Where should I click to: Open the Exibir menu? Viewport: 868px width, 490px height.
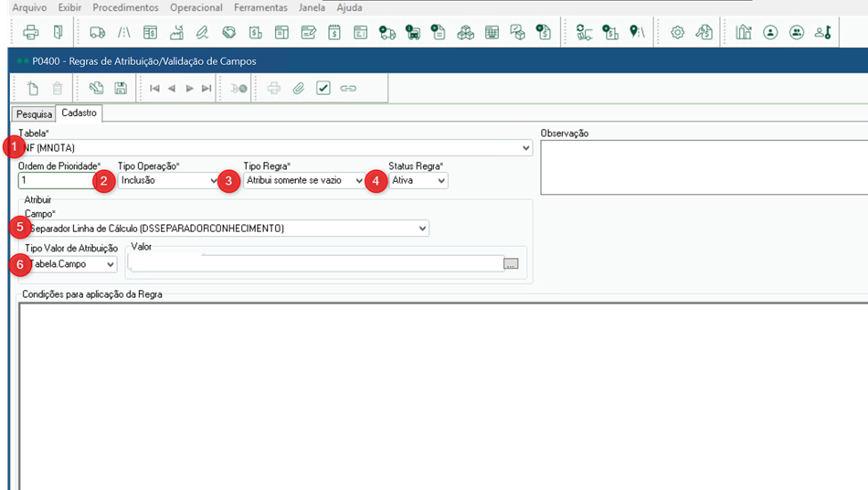(69, 7)
